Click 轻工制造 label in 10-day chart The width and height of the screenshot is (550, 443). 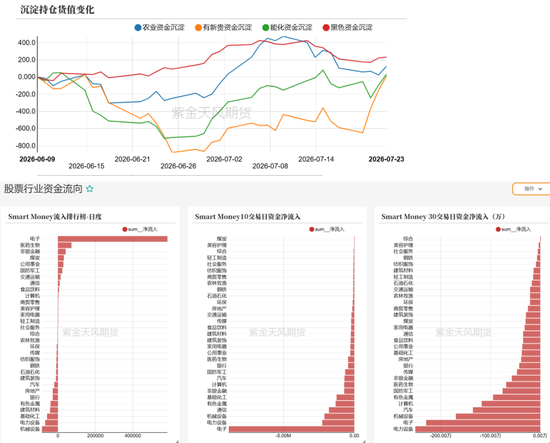click(x=217, y=258)
